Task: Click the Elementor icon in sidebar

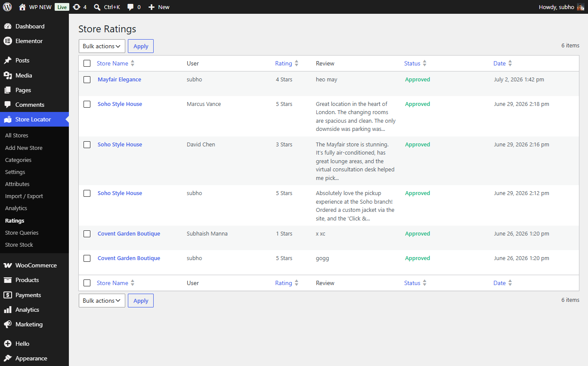Action: (x=8, y=41)
